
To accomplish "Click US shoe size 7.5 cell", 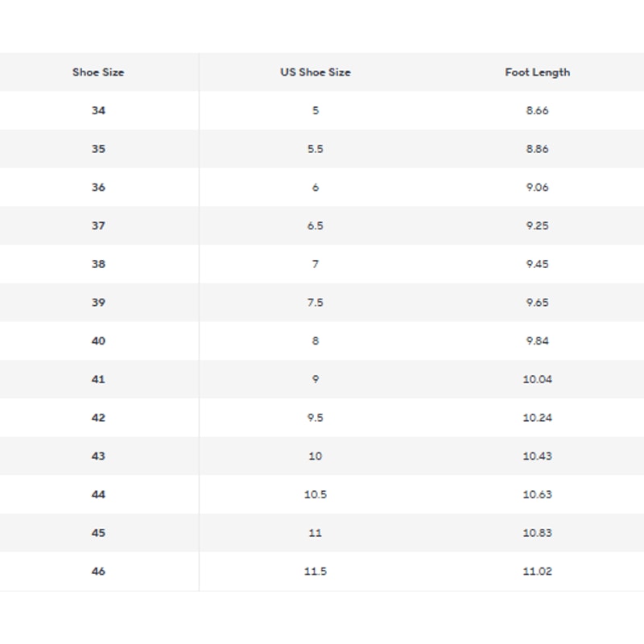I will (316, 303).
